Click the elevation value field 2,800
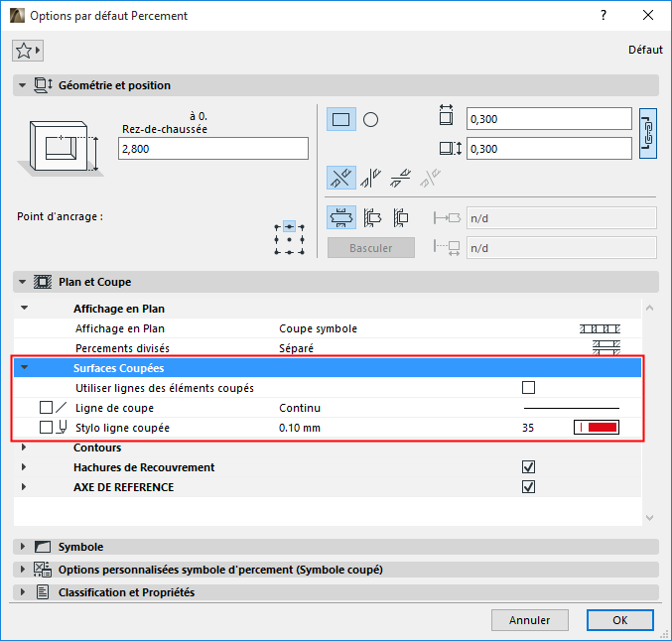The height and width of the screenshot is (641, 672). click(x=213, y=149)
